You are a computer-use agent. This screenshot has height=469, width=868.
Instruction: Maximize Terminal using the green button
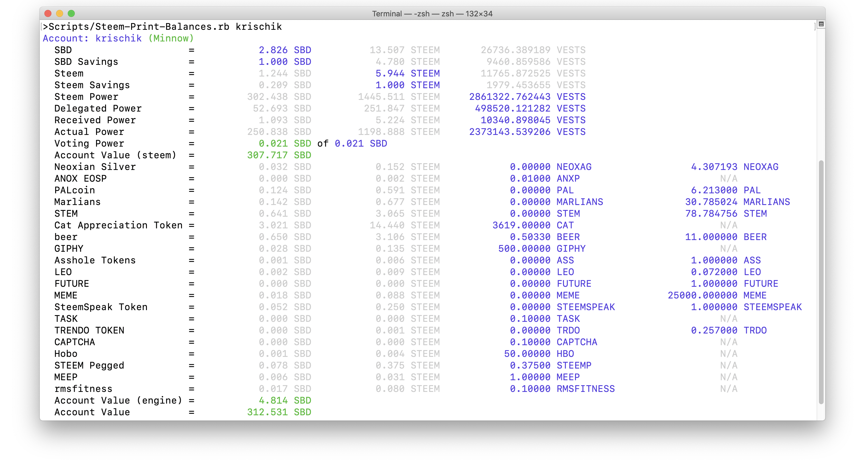point(71,13)
